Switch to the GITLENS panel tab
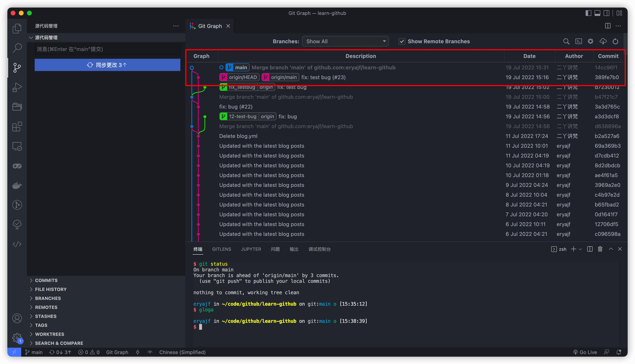 [222, 249]
